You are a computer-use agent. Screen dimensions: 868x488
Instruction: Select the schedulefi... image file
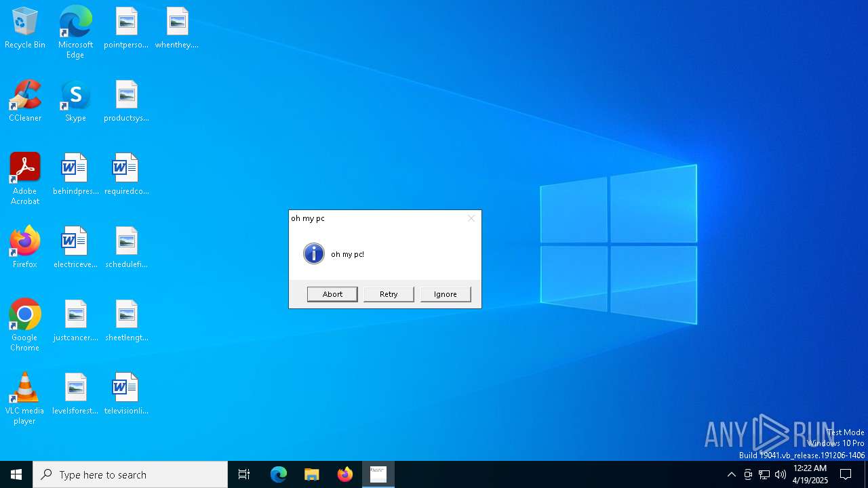click(126, 248)
